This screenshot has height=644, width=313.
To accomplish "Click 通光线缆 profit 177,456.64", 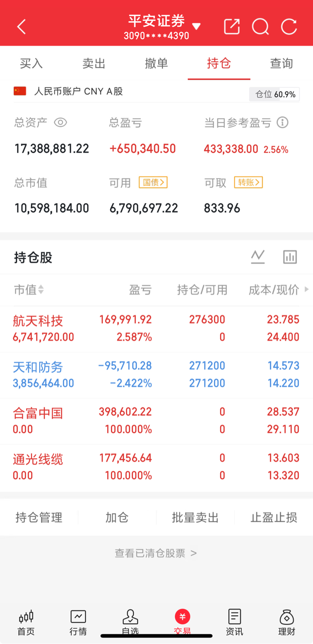I will tap(126, 458).
